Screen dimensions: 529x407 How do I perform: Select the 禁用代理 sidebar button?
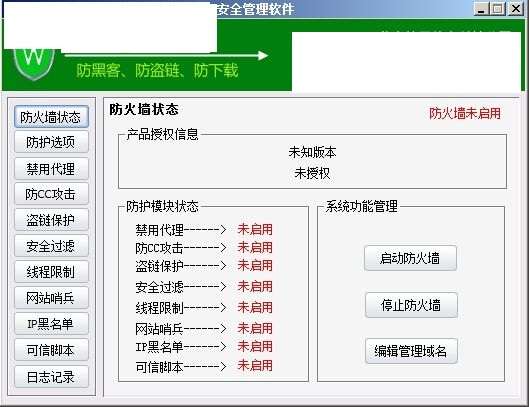tap(51, 168)
